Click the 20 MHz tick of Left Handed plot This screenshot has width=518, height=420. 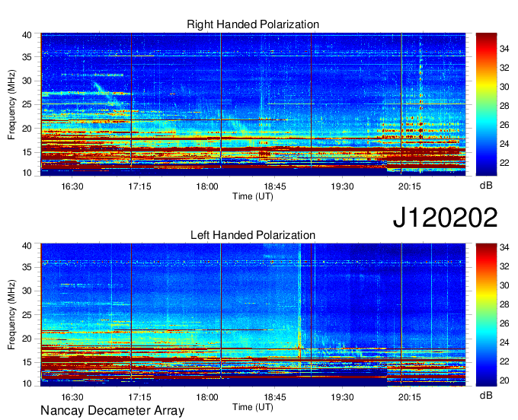point(27,339)
